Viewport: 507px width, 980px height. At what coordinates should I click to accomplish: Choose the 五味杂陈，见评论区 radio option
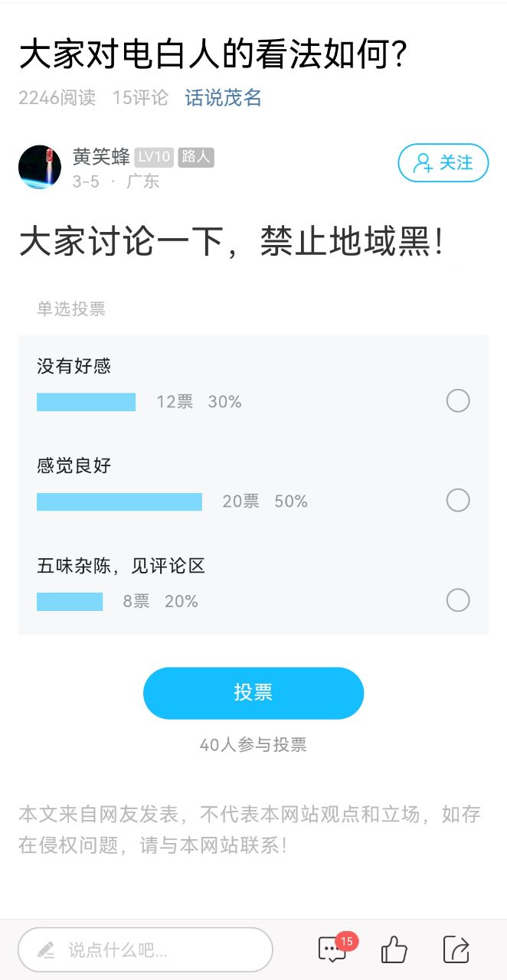[458, 600]
